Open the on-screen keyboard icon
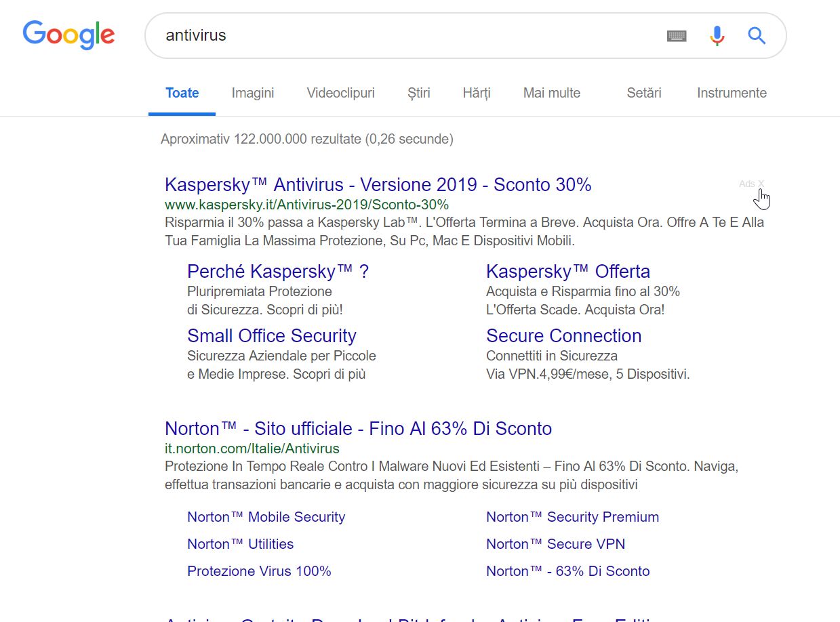 point(677,35)
